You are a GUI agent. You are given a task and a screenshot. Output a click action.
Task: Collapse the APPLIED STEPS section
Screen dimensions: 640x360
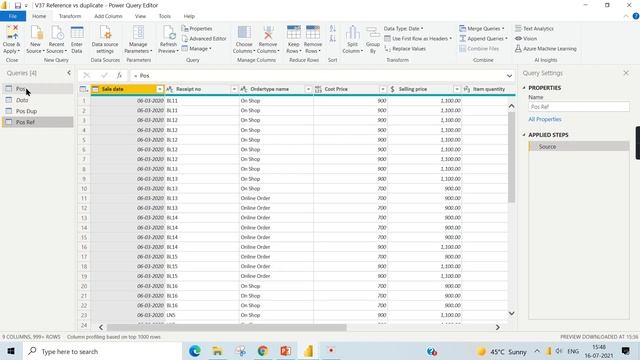[x=524, y=135]
